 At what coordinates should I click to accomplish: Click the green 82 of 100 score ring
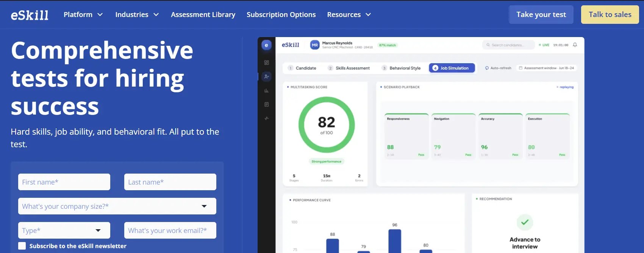[327, 125]
